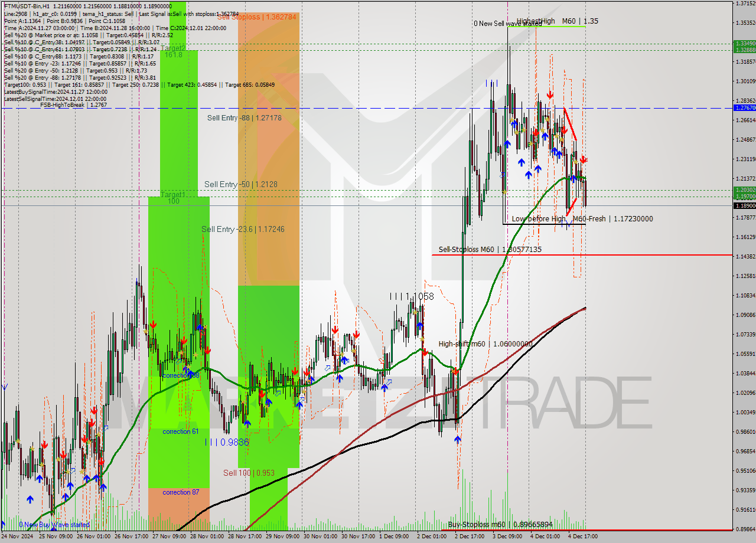Click the 29 Nov 09:00 time axis label

(x=282, y=537)
